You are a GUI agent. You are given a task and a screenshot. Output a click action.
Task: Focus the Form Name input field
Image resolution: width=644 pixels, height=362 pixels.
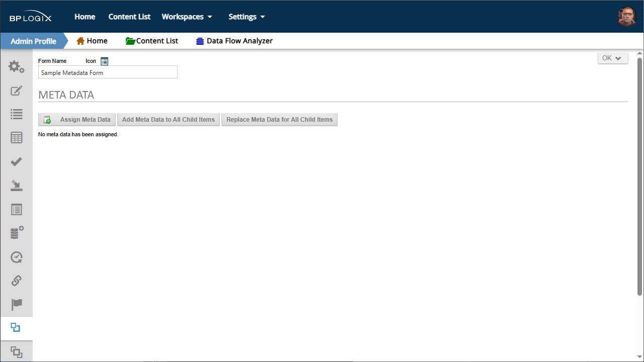[108, 72]
